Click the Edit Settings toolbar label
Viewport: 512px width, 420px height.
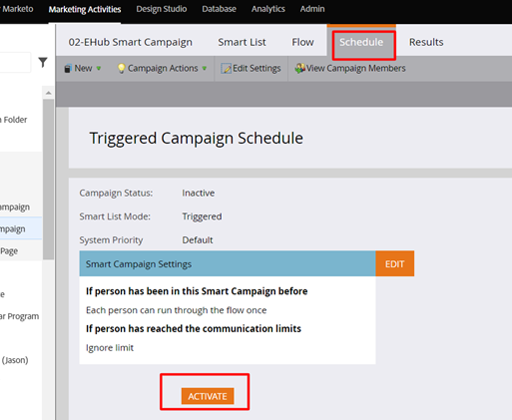pos(256,68)
